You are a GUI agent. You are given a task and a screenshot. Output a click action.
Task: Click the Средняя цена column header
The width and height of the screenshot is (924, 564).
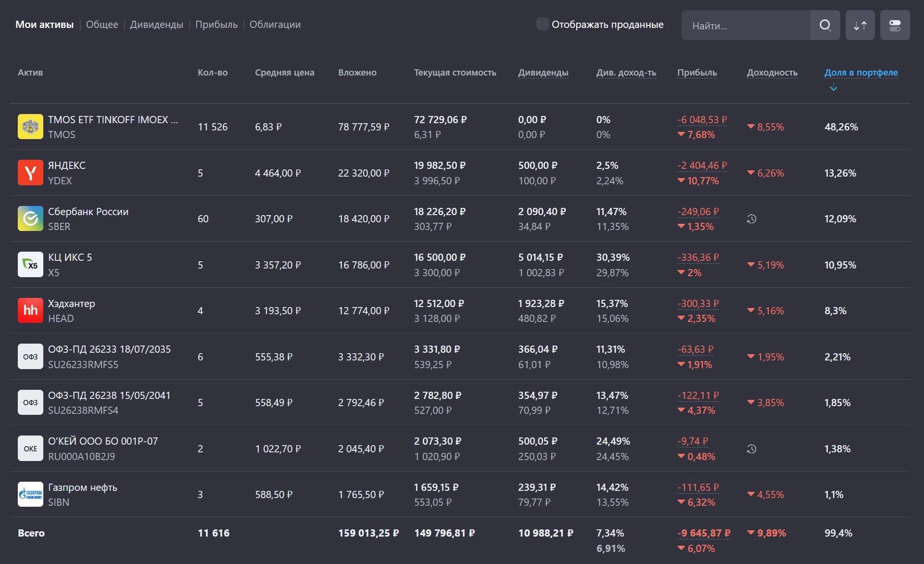[284, 73]
